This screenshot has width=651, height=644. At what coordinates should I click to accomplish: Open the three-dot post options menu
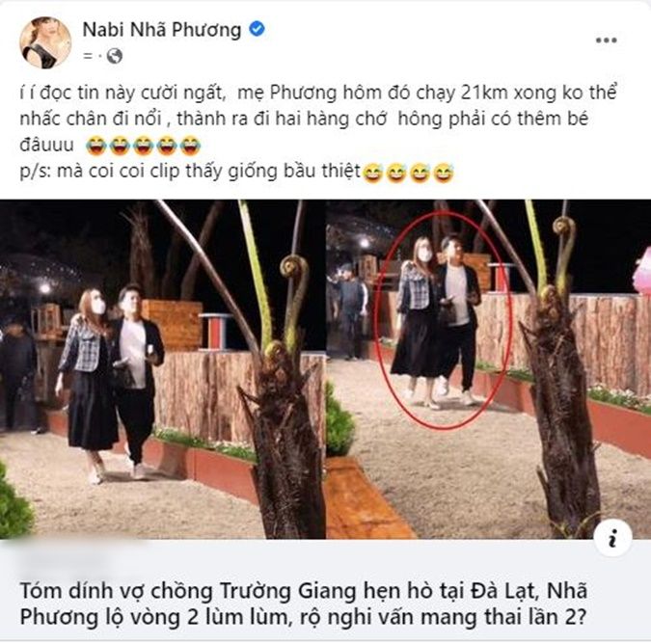click(607, 40)
